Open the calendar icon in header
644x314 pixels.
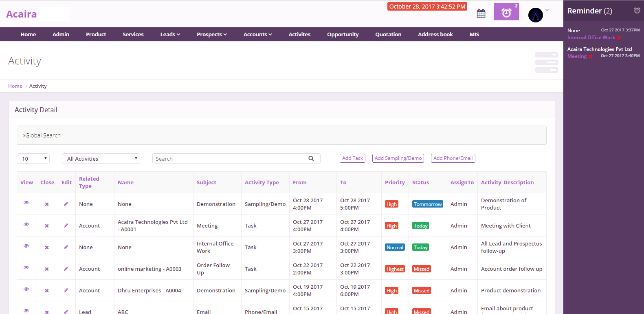pyautogui.click(x=481, y=13)
